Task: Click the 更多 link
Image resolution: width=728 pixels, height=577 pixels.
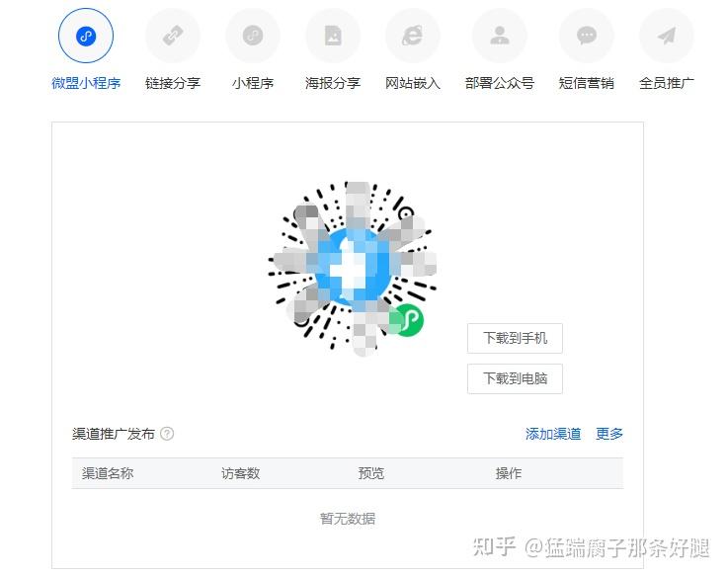Action: click(x=609, y=434)
